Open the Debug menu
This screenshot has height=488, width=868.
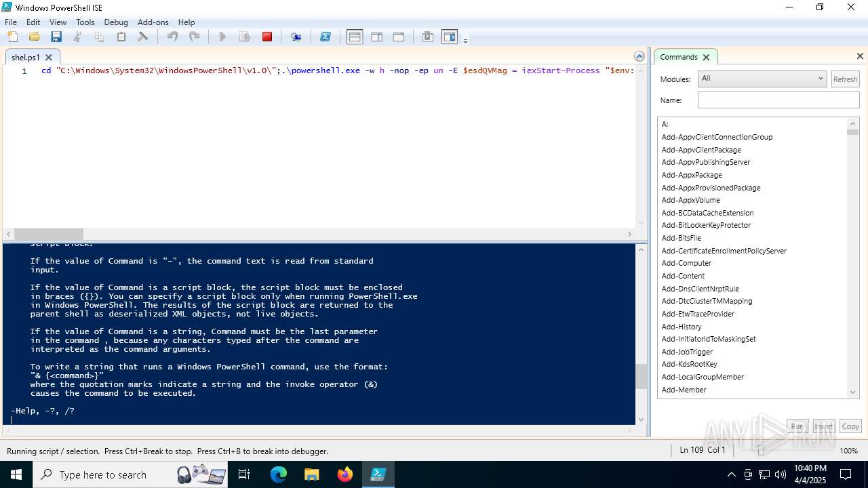pos(116,22)
